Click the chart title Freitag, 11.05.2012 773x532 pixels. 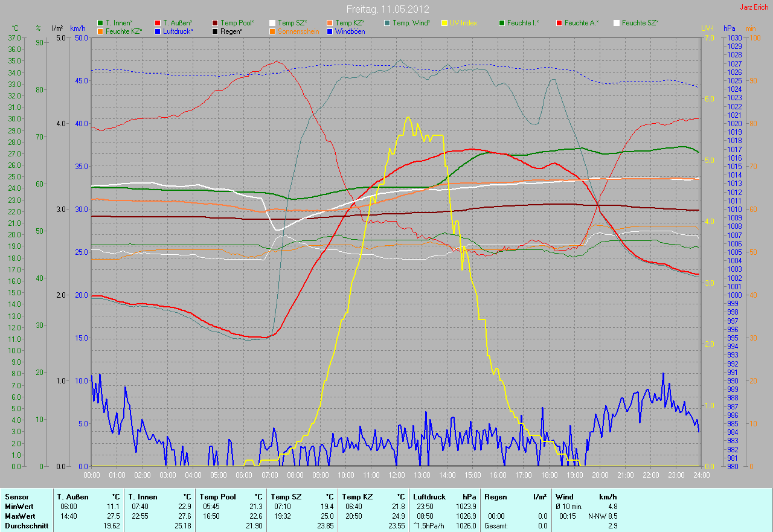pos(386,10)
